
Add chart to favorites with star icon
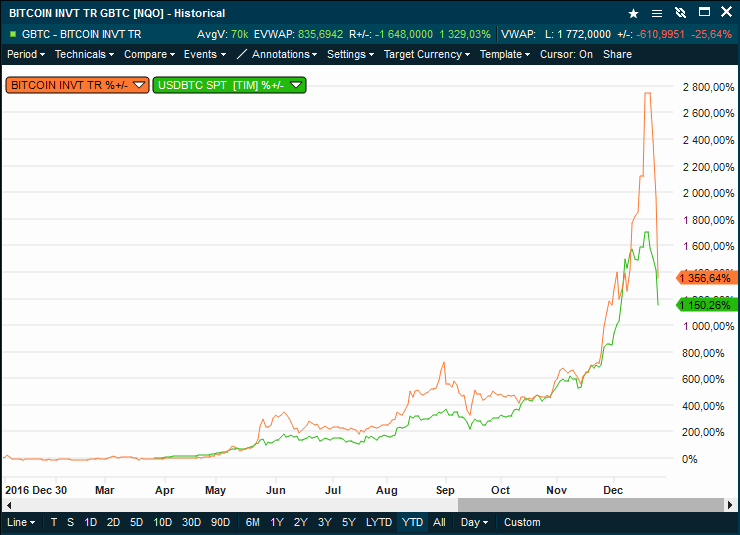pos(633,14)
